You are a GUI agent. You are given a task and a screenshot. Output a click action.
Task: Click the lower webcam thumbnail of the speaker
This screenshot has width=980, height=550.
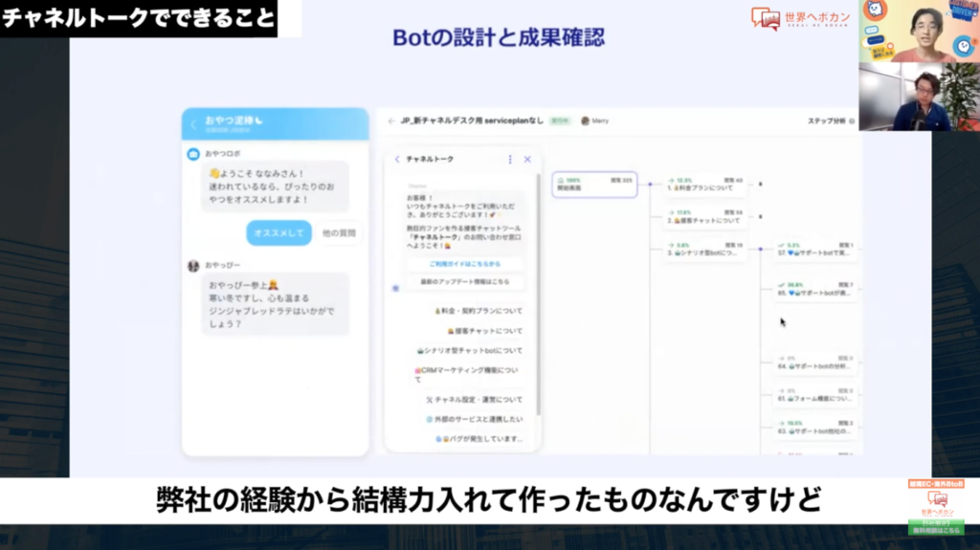tap(920, 97)
